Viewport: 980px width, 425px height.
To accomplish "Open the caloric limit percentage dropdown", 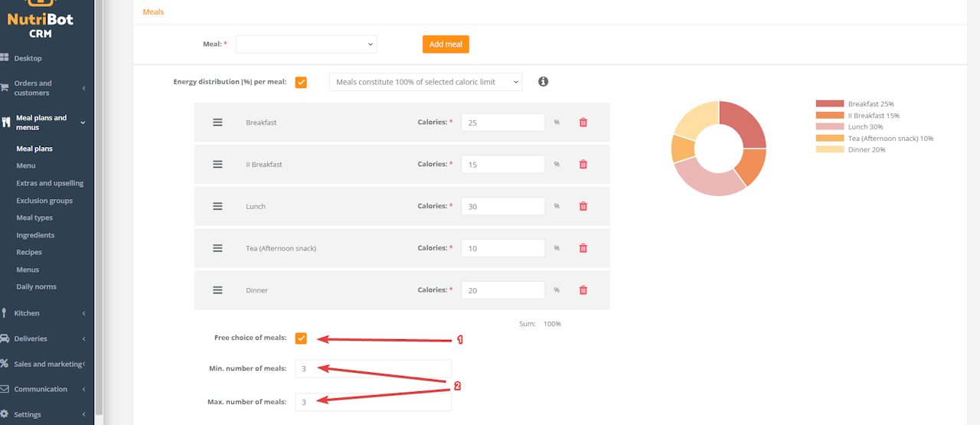I will [x=426, y=82].
